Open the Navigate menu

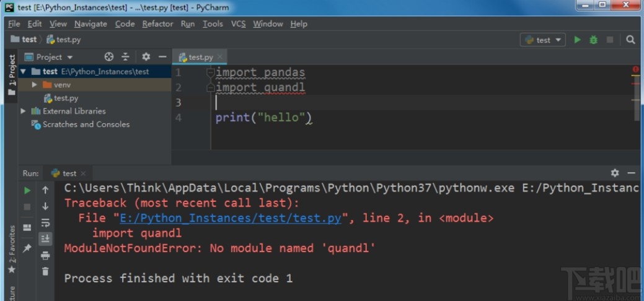coord(90,24)
